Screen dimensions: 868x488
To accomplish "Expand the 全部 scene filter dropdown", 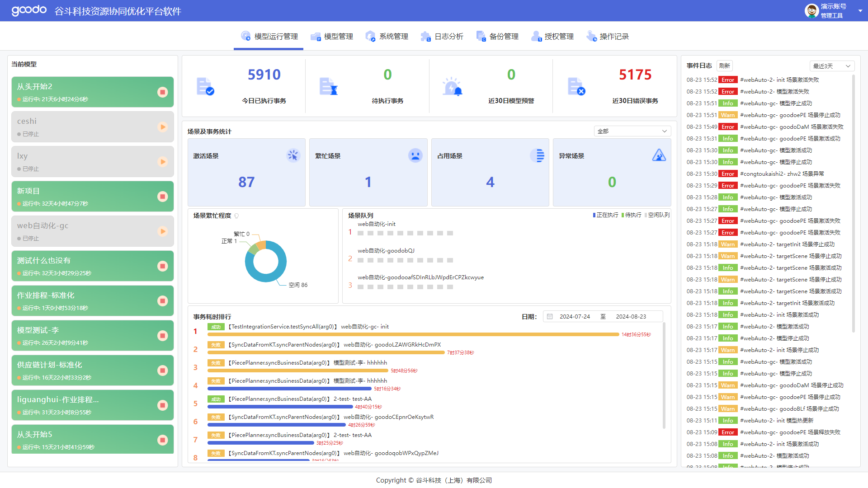I will 632,131.
